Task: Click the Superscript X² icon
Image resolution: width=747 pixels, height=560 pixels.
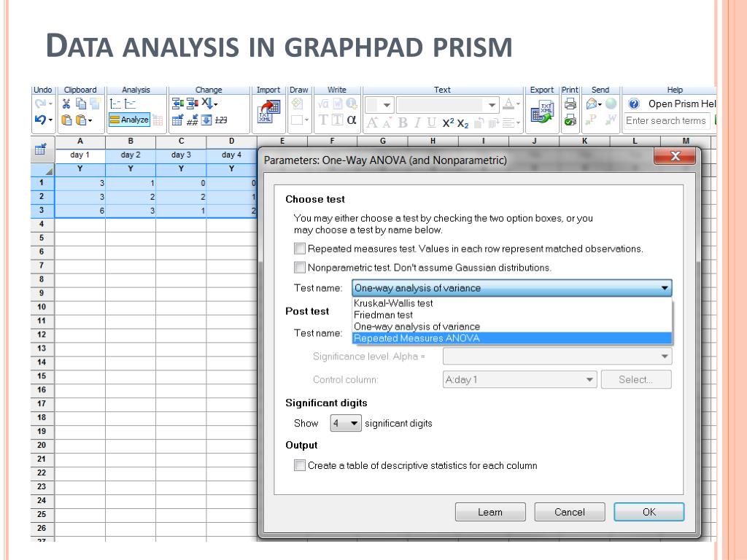Action: [x=449, y=122]
